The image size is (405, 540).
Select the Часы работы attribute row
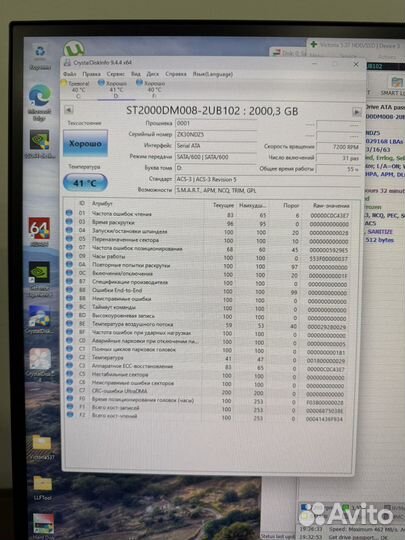pos(208,257)
